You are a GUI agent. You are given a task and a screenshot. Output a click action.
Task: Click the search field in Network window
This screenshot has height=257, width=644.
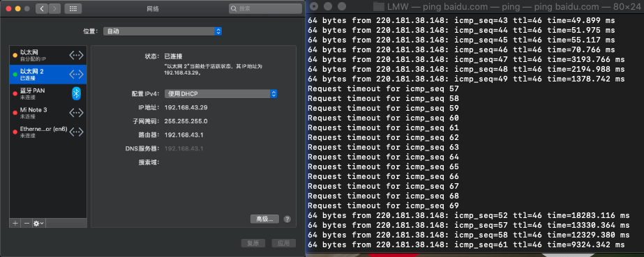[x=265, y=8]
